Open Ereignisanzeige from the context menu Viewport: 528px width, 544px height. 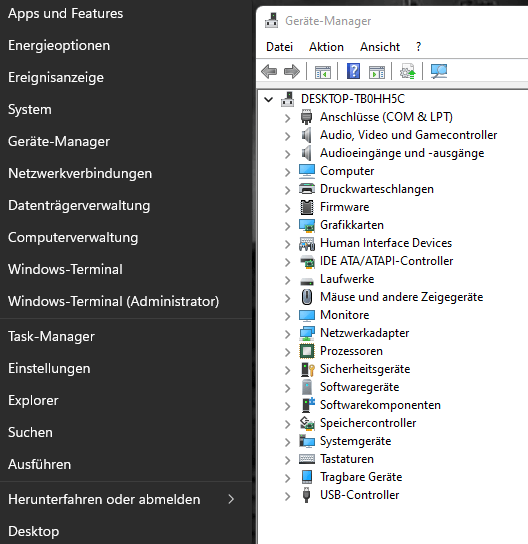click(x=126, y=77)
